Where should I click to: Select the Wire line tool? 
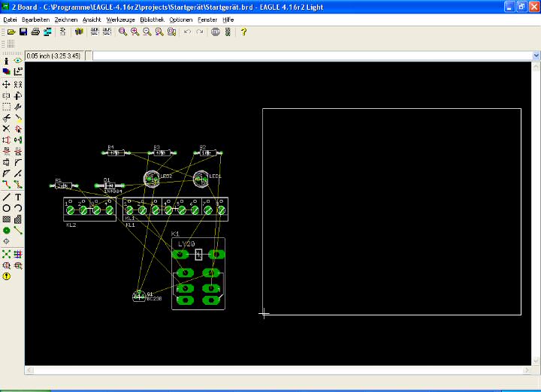coord(6,197)
